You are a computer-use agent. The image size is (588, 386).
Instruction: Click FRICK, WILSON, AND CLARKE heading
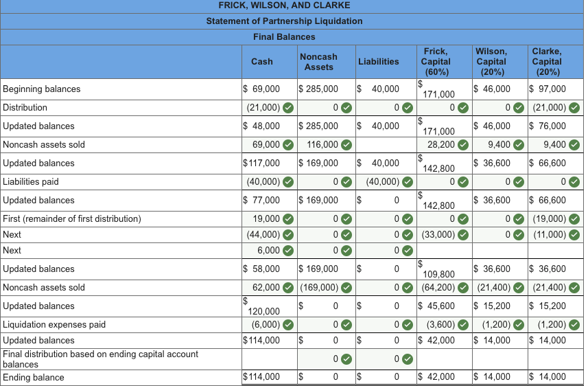pos(284,5)
